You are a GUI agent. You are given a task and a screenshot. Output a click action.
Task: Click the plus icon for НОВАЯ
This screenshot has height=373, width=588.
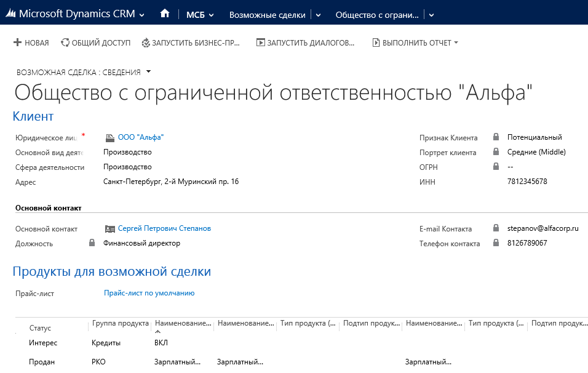17,42
